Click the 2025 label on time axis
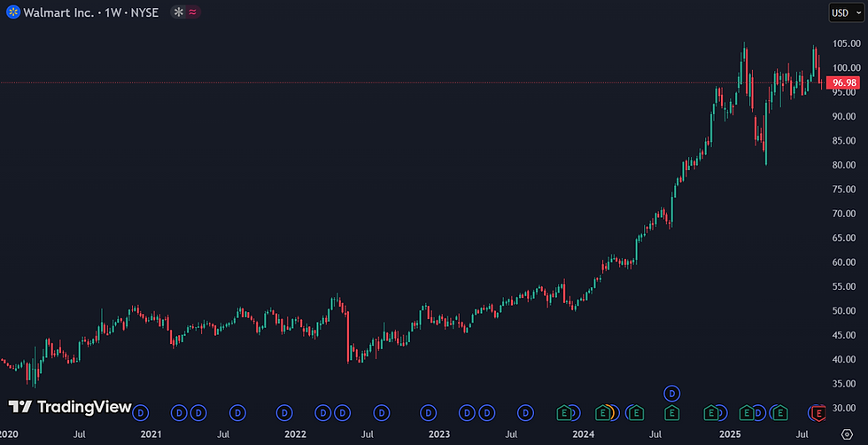Viewport: 868px width, 445px height. [729, 433]
